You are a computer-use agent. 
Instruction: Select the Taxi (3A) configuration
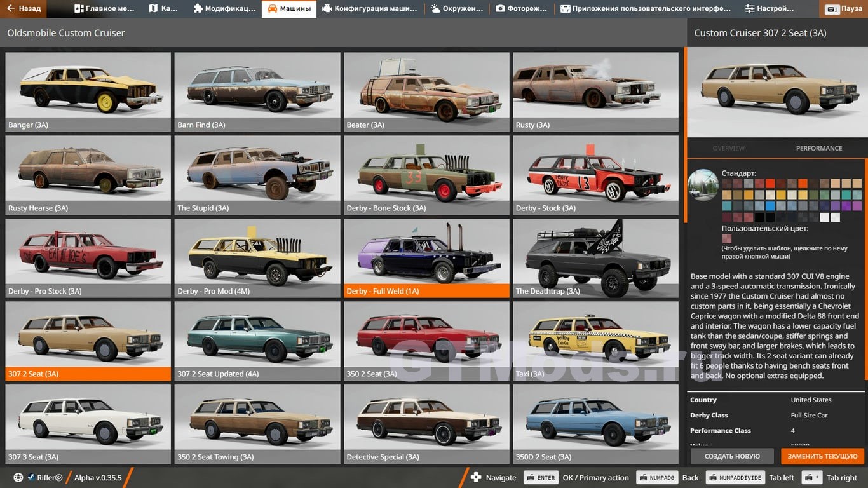click(x=595, y=341)
